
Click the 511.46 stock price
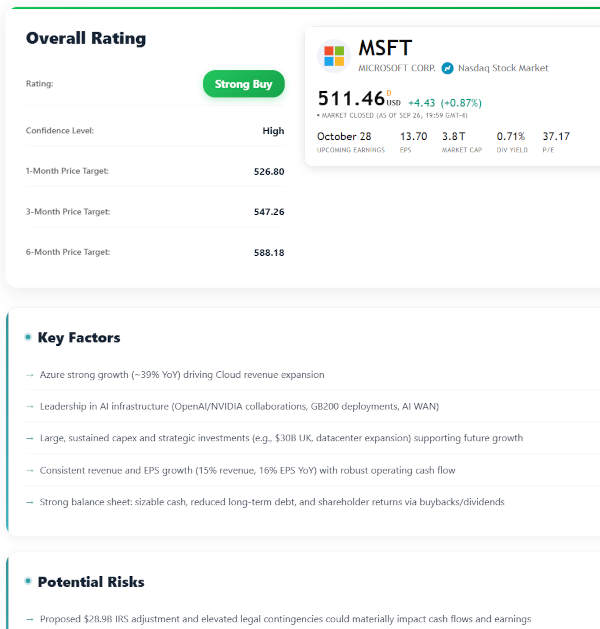pos(351,98)
